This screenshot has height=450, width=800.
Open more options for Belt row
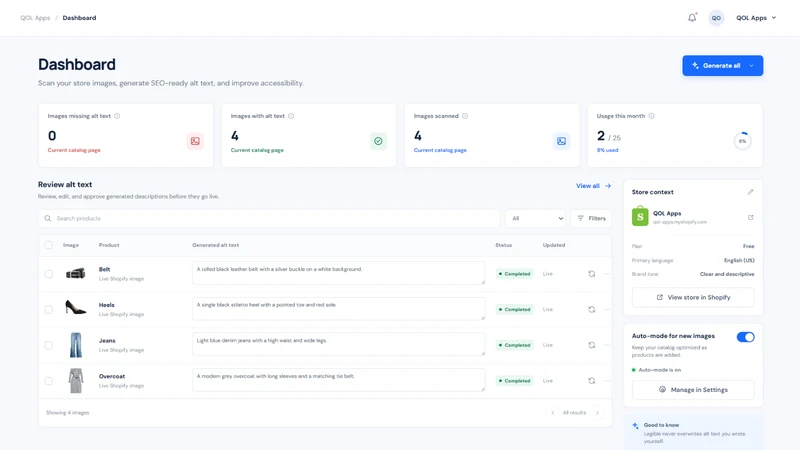pos(607,274)
